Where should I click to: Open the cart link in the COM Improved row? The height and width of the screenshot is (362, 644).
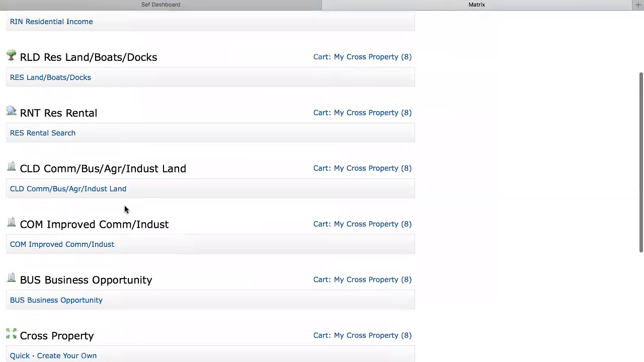pos(362,224)
